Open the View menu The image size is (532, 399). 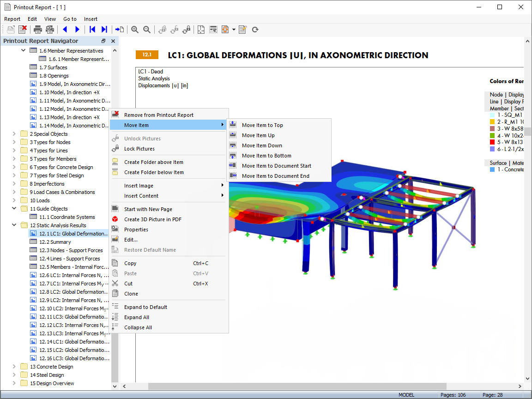(x=50, y=19)
